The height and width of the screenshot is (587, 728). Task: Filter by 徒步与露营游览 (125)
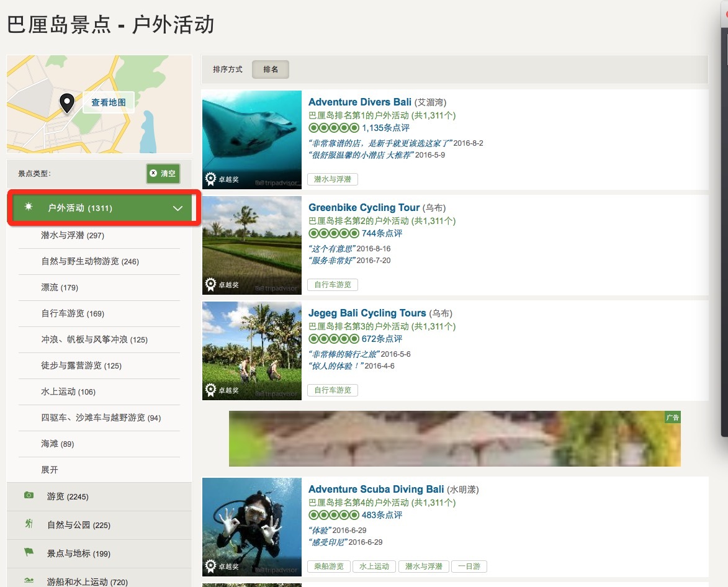81,365
